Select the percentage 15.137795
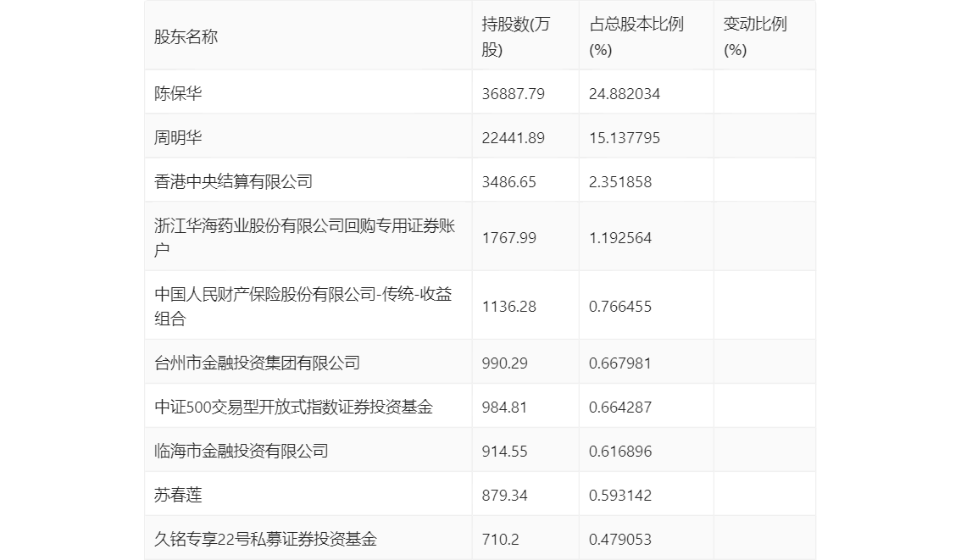The image size is (961, 560). (x=625, y=138)
